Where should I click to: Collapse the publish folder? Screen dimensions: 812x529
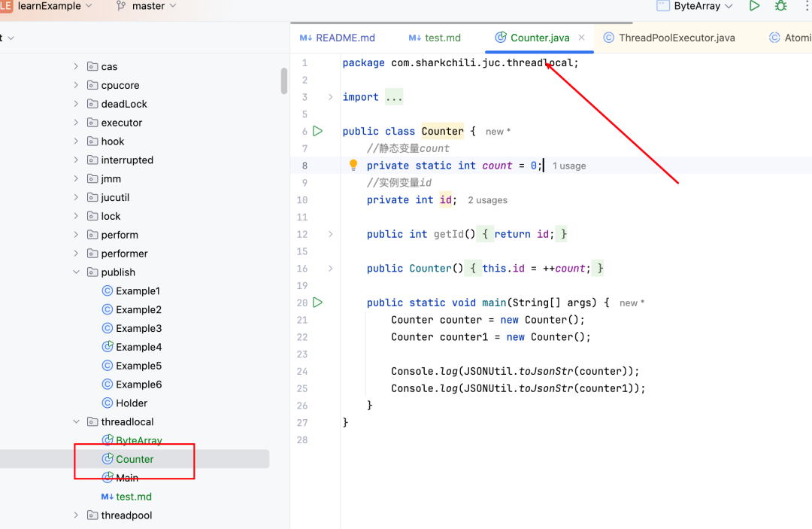click(76, 272)
